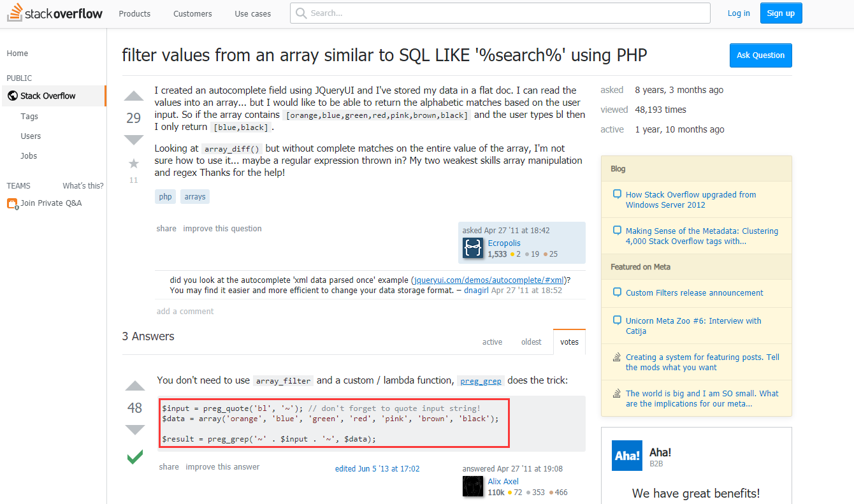
Task: Click the Sign up button
Action: 781,13
